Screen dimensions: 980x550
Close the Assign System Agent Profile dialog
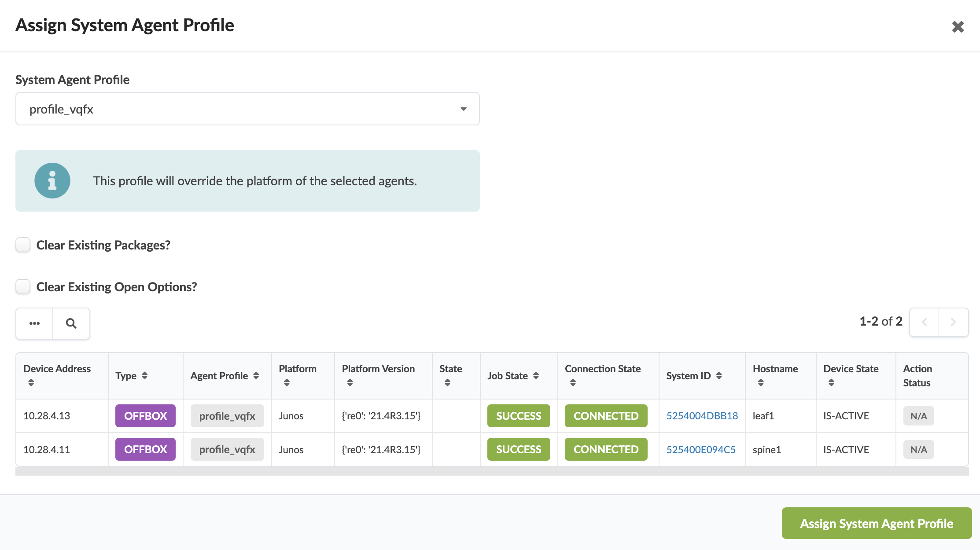point(958,27)
